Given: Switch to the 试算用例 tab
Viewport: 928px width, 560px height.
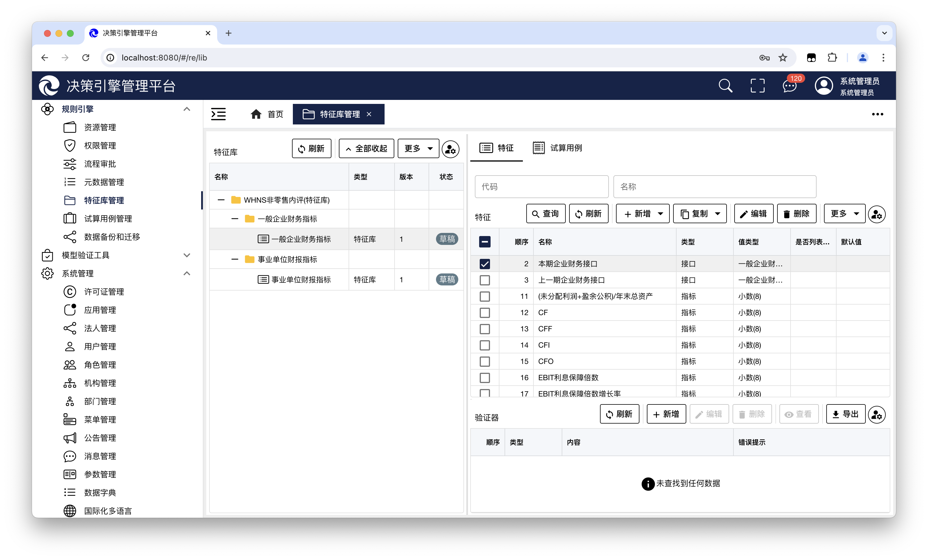Looking at the screenshot, I should (x=557, y=148).
